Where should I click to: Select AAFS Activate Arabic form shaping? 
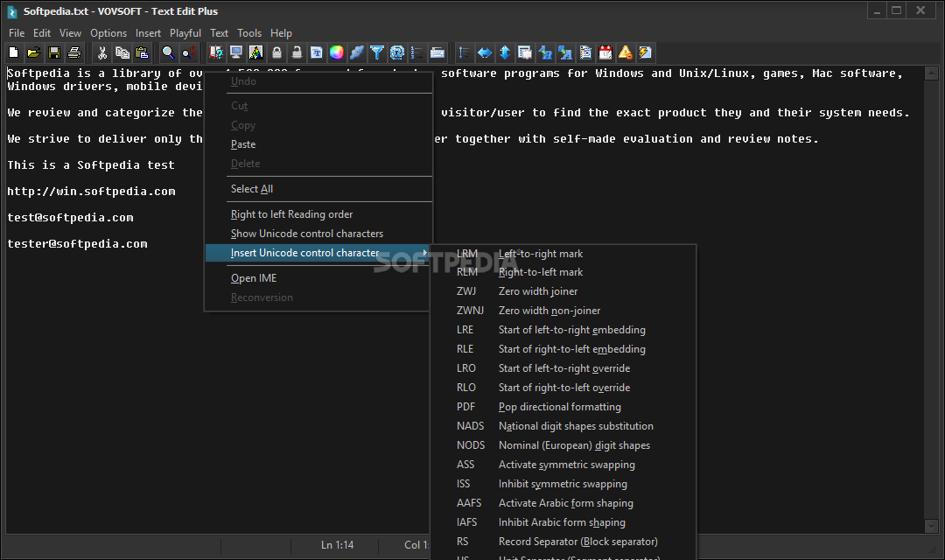(x=563, y=503)
